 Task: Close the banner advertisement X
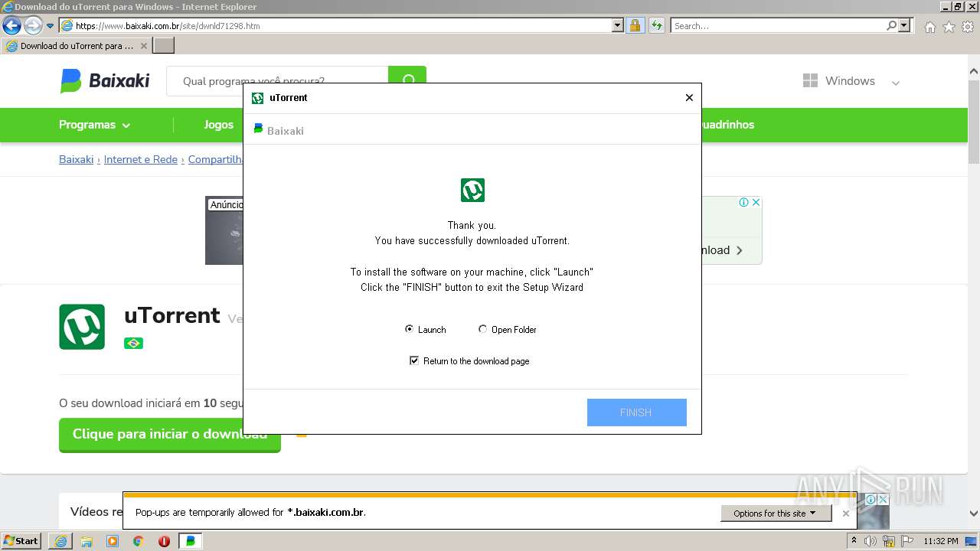point(756,202)
